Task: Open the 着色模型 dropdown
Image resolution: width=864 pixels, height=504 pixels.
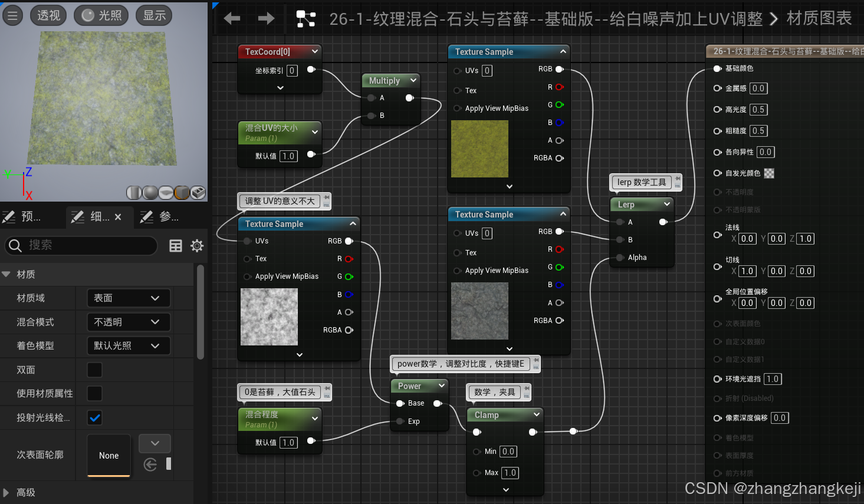Action: click(128, 345)
